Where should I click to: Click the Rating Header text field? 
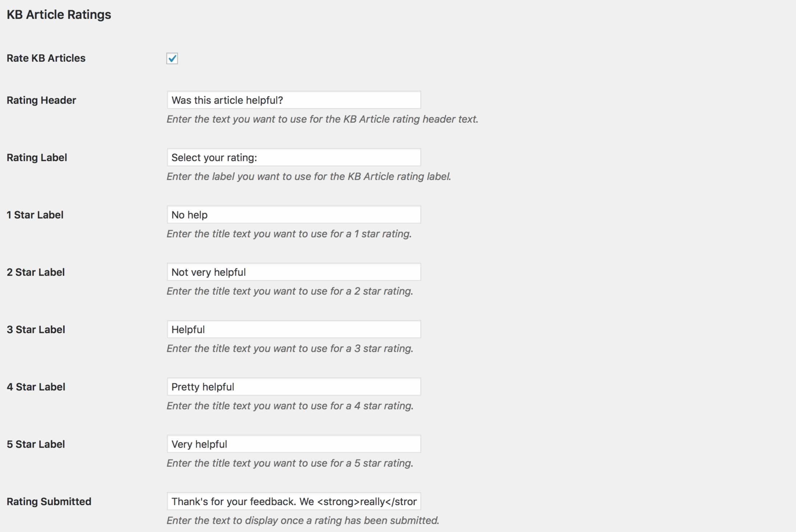tap(293, 100)
